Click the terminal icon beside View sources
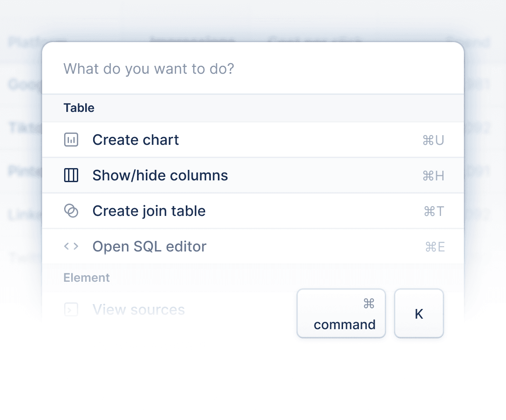 71,310
